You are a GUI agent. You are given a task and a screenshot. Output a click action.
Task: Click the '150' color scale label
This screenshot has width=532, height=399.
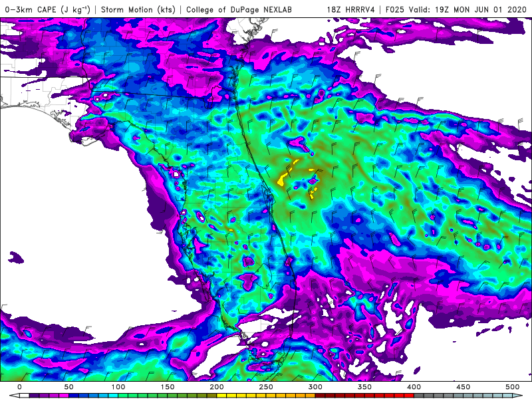(x=168, y=386)
